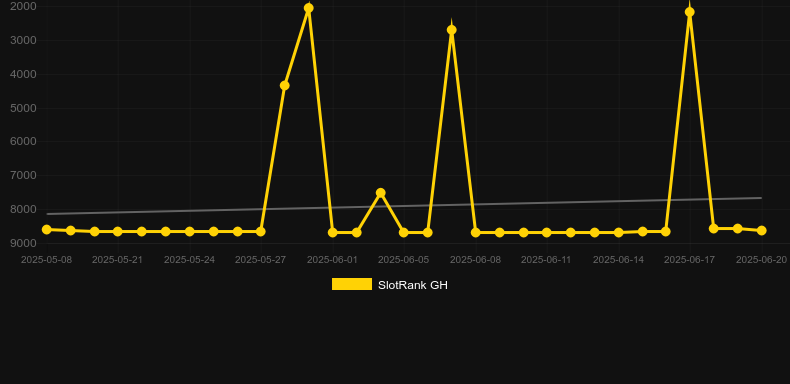Select the data point above 2025-06-08
The height and width of the screenshot is (384, 790).
coord(476,232)
